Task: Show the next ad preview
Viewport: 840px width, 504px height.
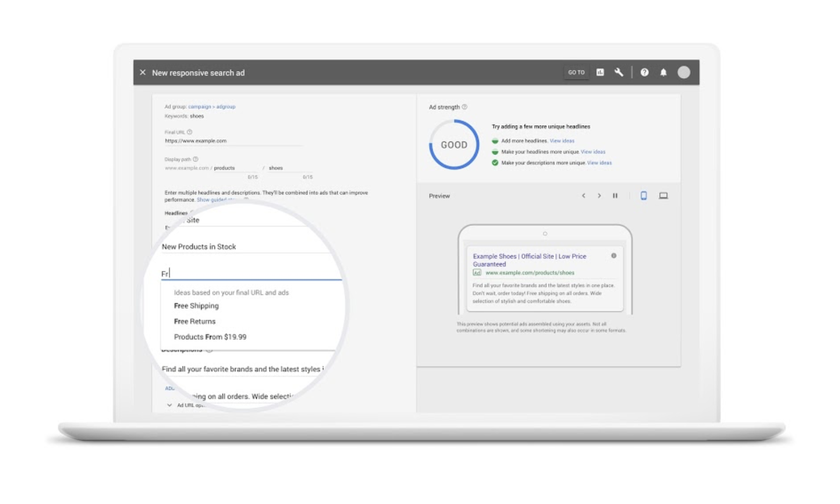Action: click(599, 196)
